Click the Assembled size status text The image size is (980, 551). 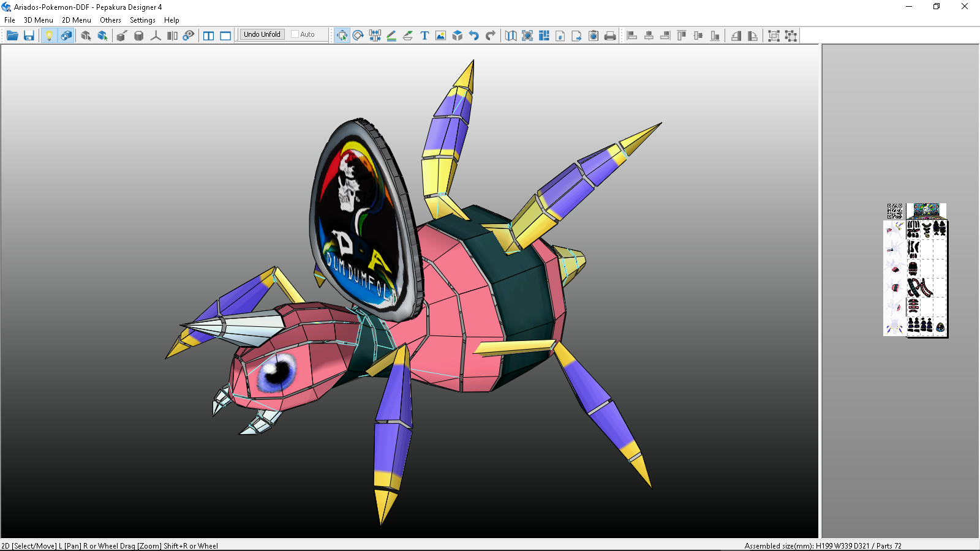tap(823, 545)
